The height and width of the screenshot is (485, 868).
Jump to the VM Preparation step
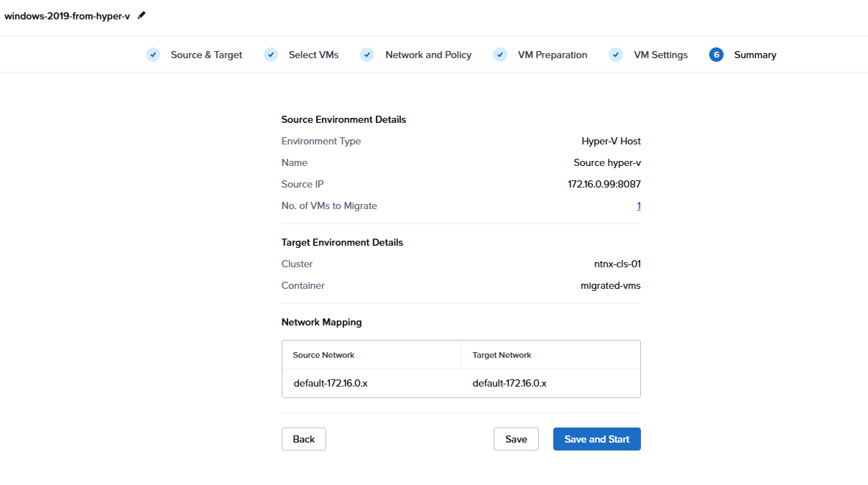tap(553, 55)
